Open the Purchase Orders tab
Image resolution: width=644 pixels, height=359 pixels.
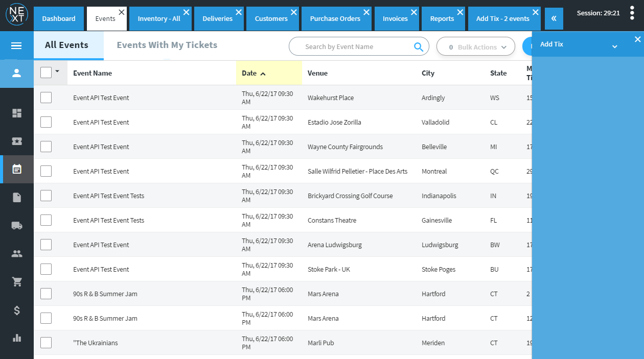click(335, 18)
